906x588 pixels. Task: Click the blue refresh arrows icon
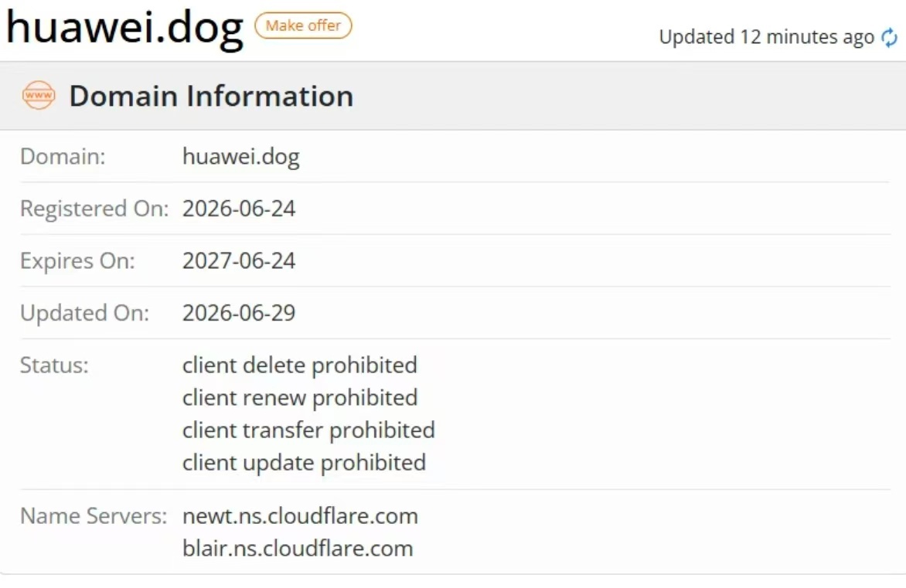[x=889, y=38]
